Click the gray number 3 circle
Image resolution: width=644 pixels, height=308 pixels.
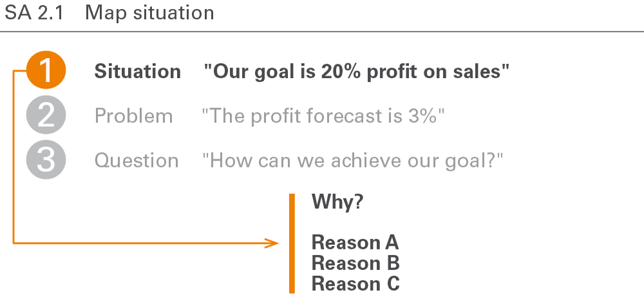(46, 160)
